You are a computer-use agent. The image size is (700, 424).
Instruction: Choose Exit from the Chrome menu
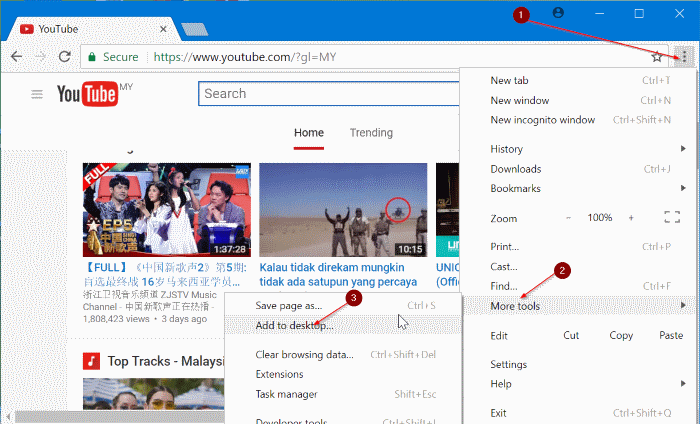tap(579, 413)
